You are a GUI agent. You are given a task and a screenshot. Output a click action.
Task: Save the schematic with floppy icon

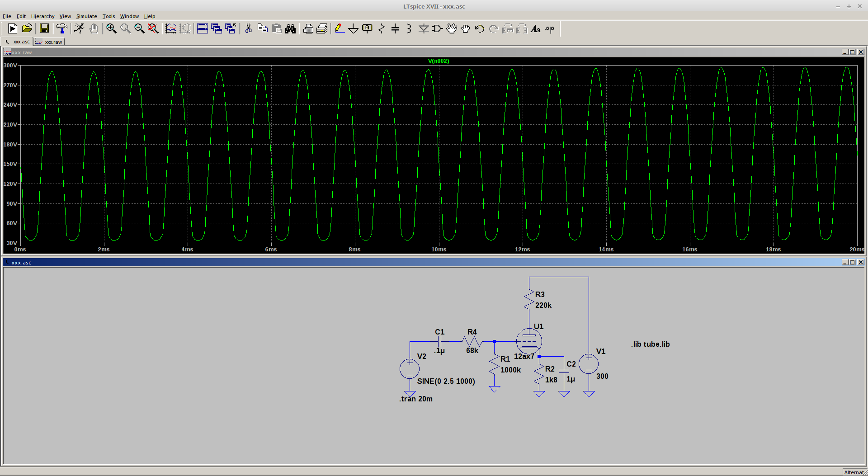click(44, 29)
